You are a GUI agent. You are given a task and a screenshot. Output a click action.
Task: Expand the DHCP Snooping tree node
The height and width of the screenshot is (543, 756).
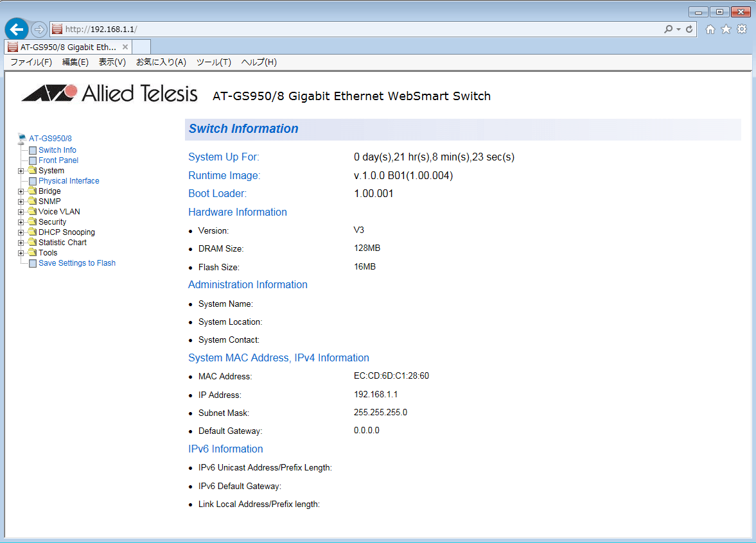click(x=21, y=232)
